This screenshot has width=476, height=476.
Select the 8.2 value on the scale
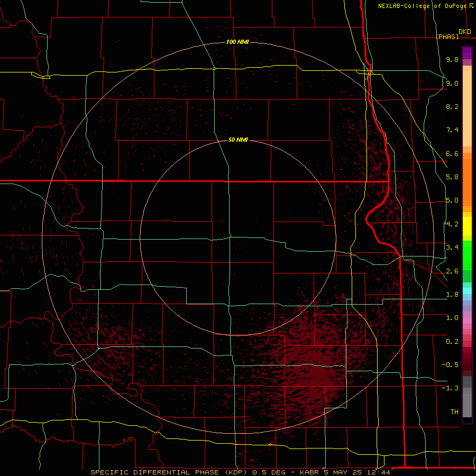coord(452,106)
